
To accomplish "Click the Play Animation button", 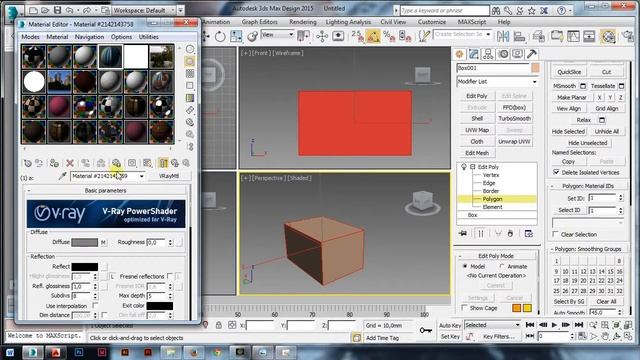I will tap(554, 325).
